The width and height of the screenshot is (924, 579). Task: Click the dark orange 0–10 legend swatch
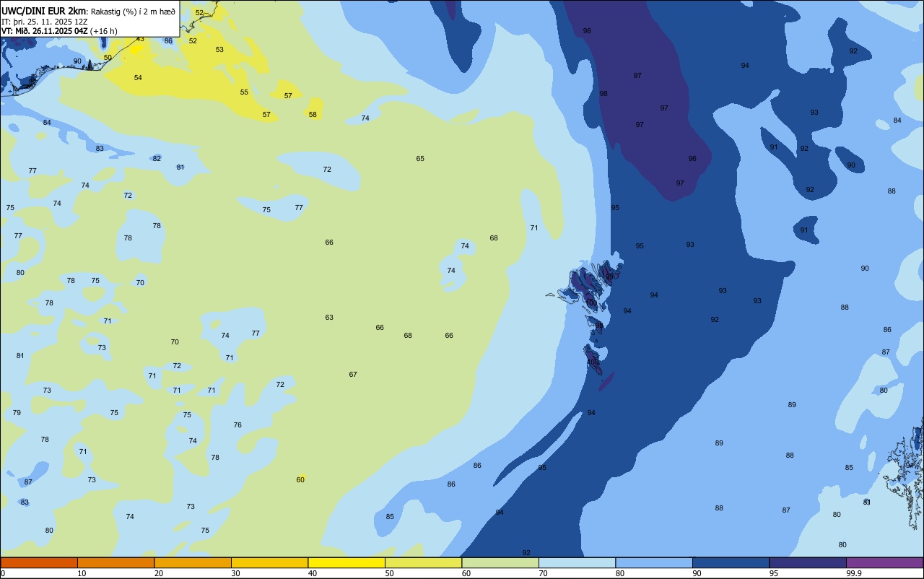39,562
